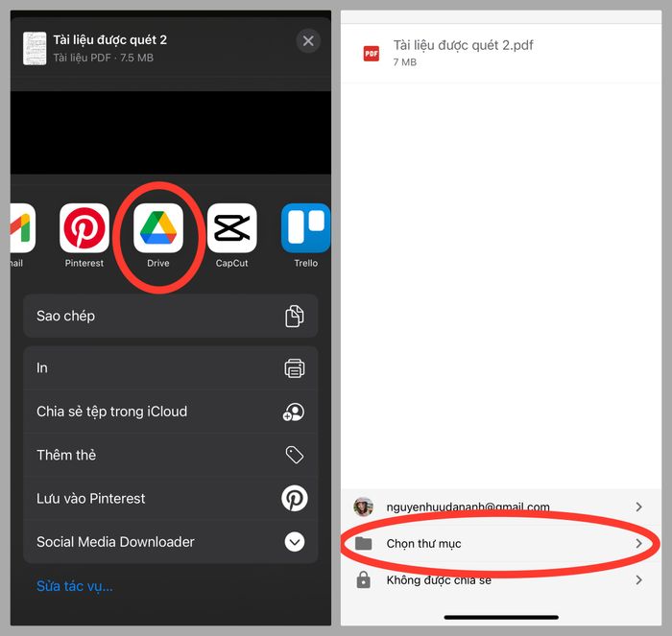Tap the account profile avatar

tap(364, 506)
